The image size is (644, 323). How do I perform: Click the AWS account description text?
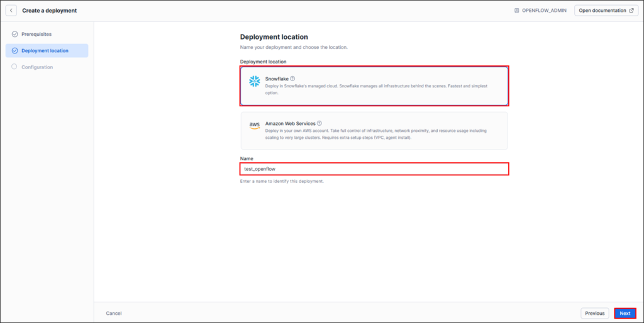[376, 134]
